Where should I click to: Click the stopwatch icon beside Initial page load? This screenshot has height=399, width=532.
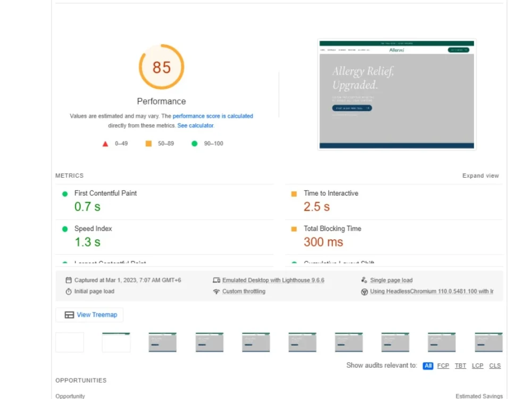click(69, 292)
